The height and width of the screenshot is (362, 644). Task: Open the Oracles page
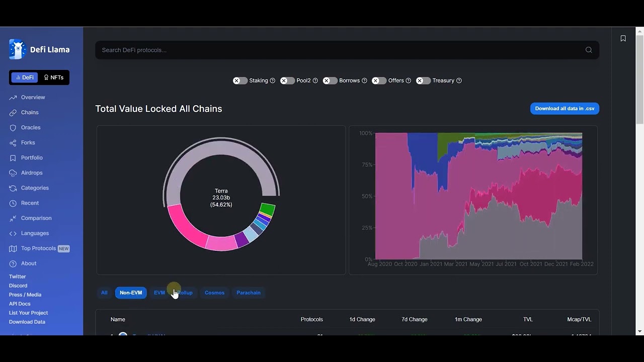click(31, 128)
